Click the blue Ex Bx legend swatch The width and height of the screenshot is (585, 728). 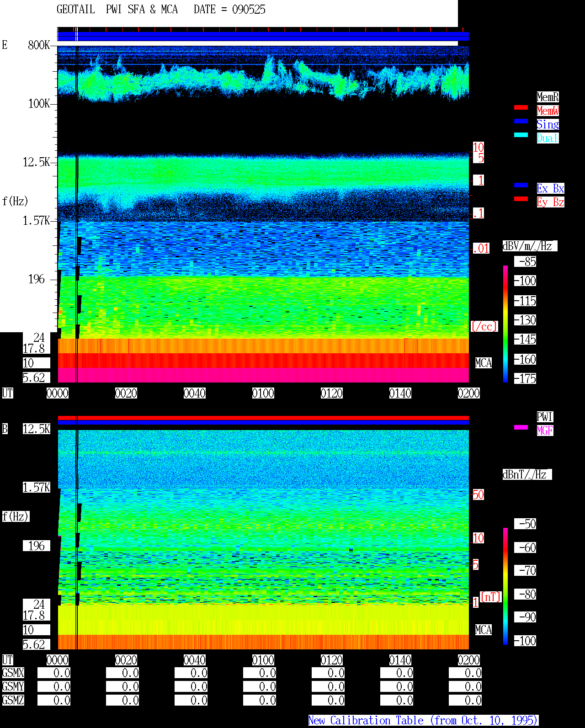521,185
